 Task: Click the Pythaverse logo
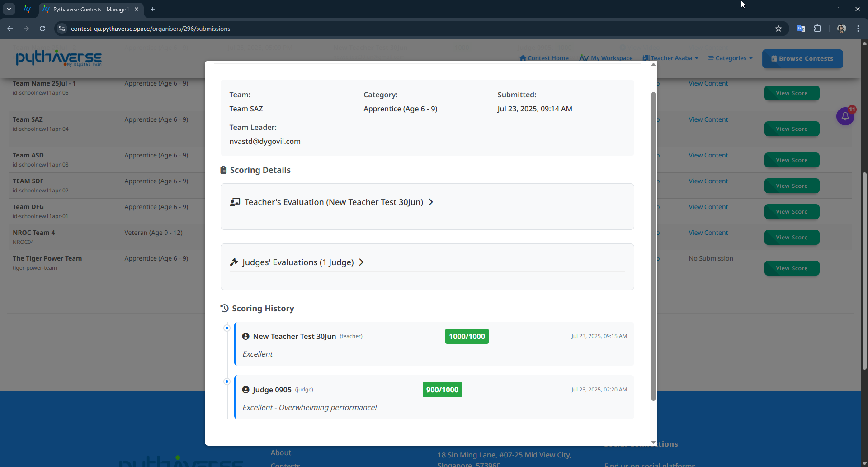tap(59, 58)
